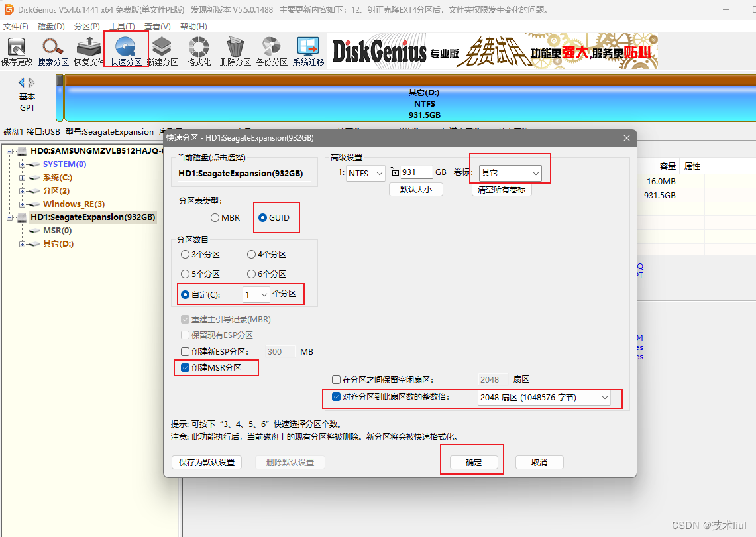
Task: Collapse the HD1:SeagateExpansion tree node
Action: coord(9,217)
